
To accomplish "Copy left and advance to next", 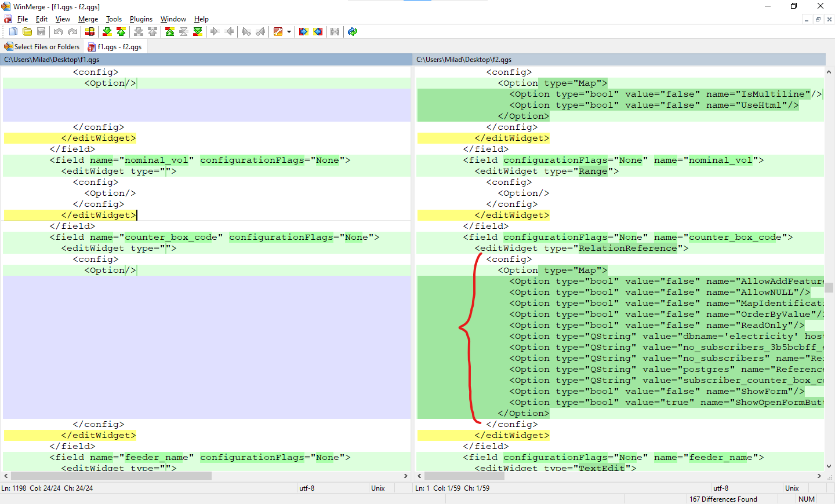I will click(260, 31).
